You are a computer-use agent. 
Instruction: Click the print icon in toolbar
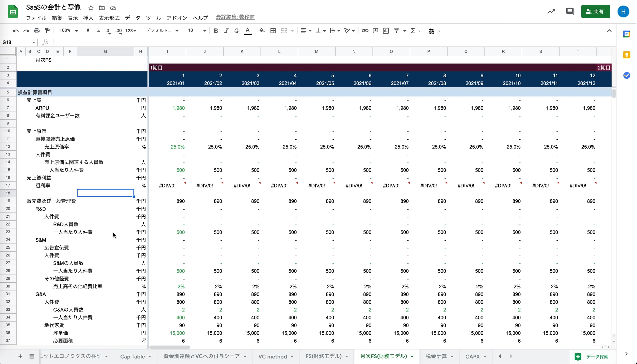(x=36, y=31)
